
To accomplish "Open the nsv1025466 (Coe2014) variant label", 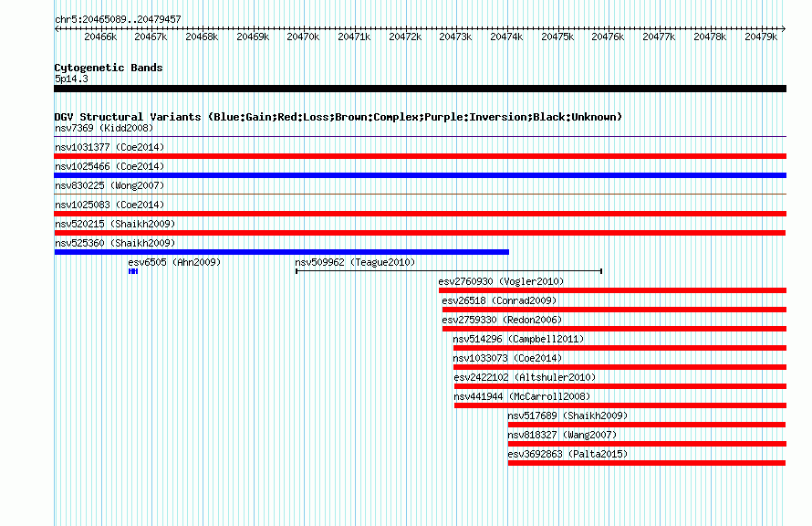I will (109, 166).
